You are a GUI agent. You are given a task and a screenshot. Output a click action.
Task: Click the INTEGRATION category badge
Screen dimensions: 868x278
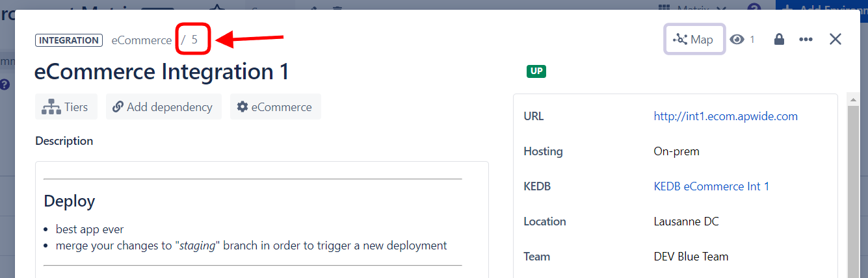pos(68,40)
